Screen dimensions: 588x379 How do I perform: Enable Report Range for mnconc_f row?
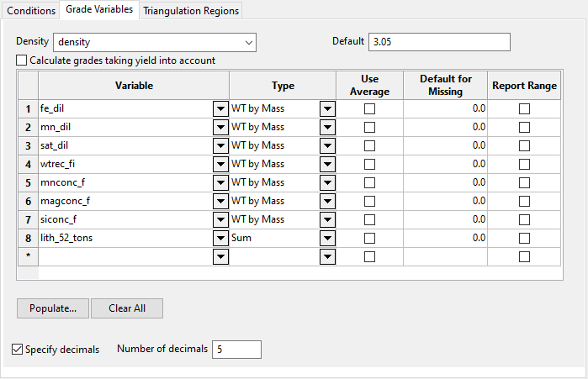(524, 182)
